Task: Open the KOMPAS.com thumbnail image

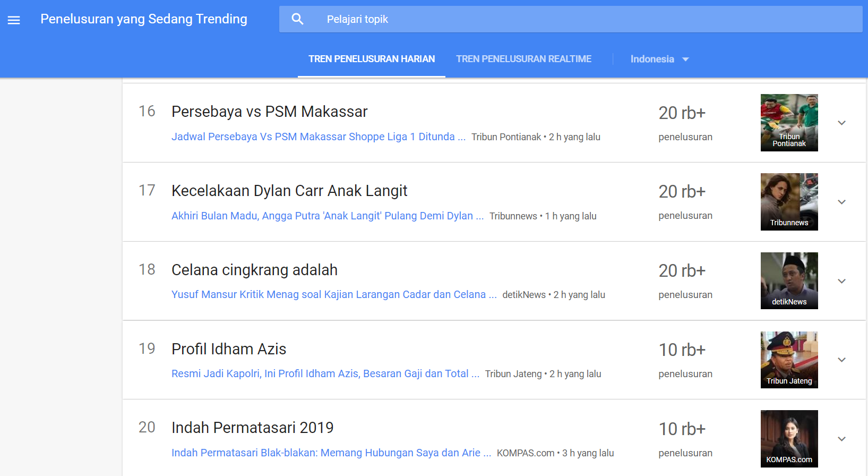Action: pyautogui.click(x=789, y=439)
